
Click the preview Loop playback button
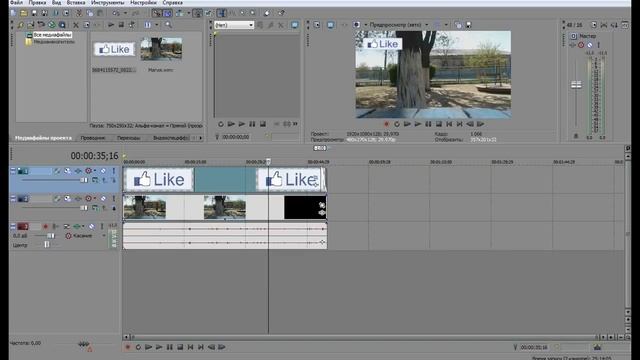click(x=397, y=124)
